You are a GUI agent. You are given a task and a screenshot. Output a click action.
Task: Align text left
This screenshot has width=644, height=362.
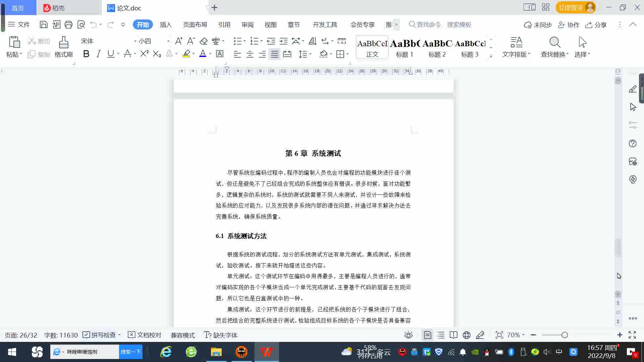[x=237, y=54]
